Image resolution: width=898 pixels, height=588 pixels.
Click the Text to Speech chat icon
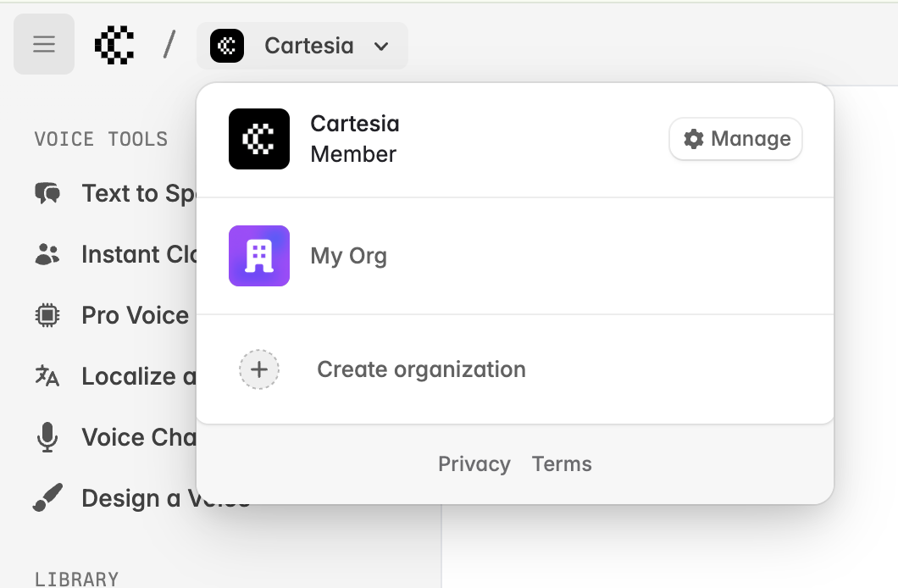point(47,193)
